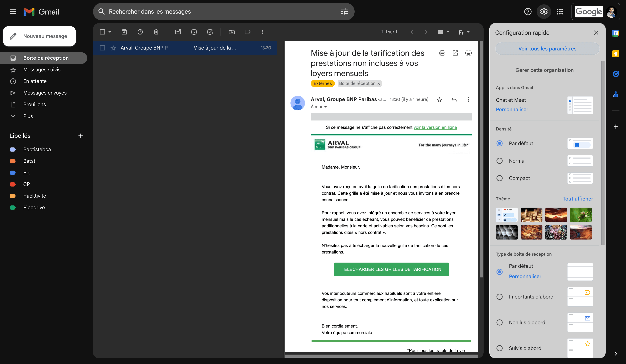This screenshot has width=626, height=364.
Task: Delete message using the trash icon
Action: [x=156, y=32]
